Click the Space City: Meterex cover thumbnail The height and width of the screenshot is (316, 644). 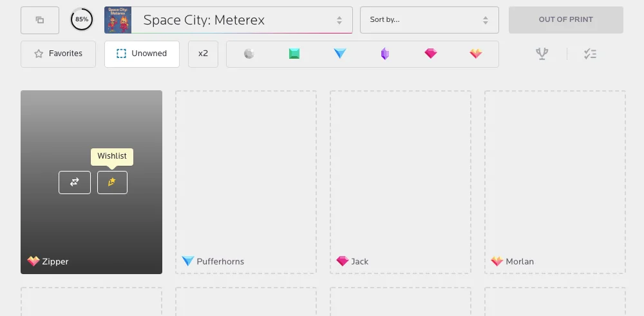(x=118, y=20)
